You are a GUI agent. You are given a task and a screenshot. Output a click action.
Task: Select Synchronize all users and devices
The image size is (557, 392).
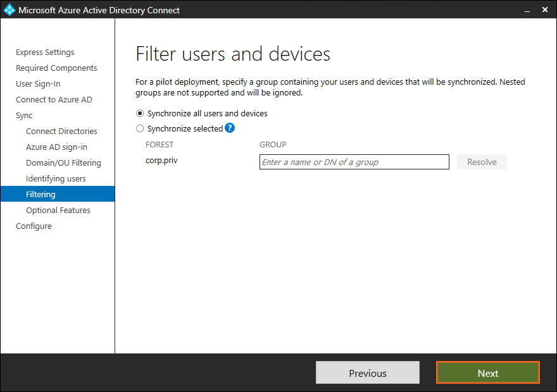(140, 114)
